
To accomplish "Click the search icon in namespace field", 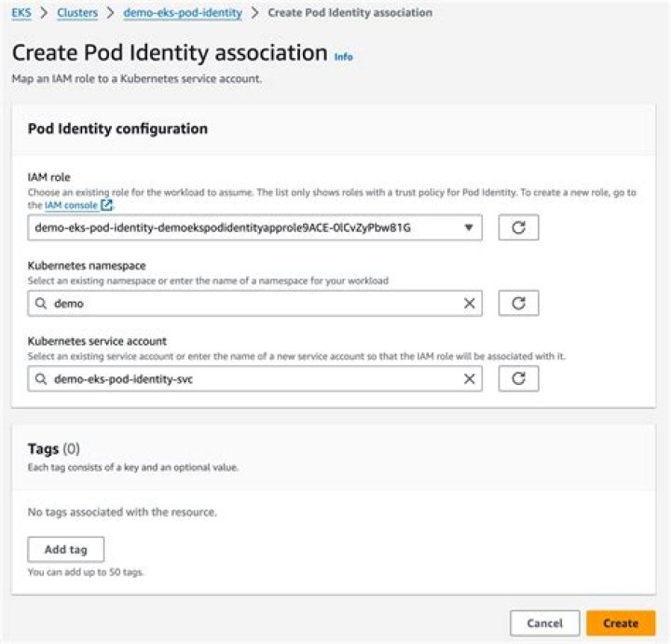I will (41, 303).
